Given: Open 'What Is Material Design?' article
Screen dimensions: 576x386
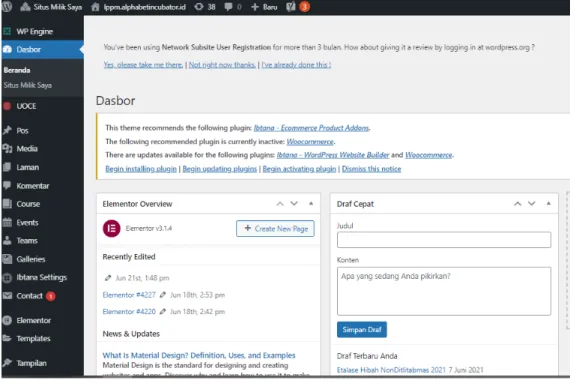Looking at the screenshot, I should pos(199,356).
